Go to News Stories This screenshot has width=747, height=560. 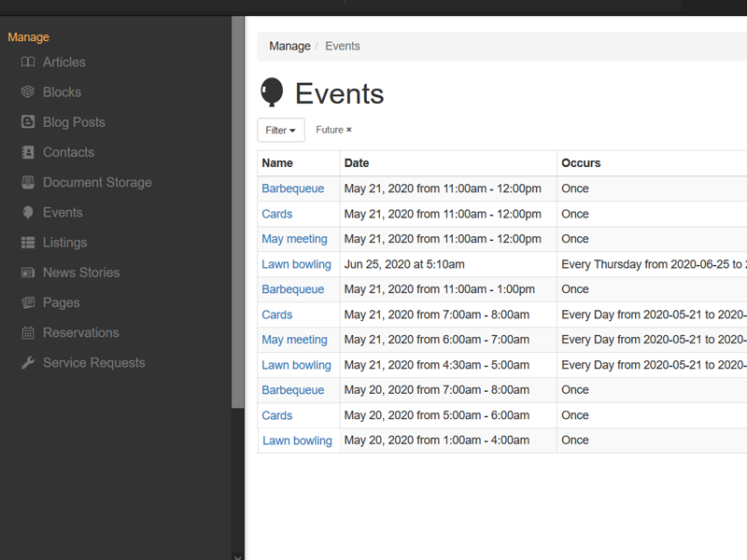(81, 273)
